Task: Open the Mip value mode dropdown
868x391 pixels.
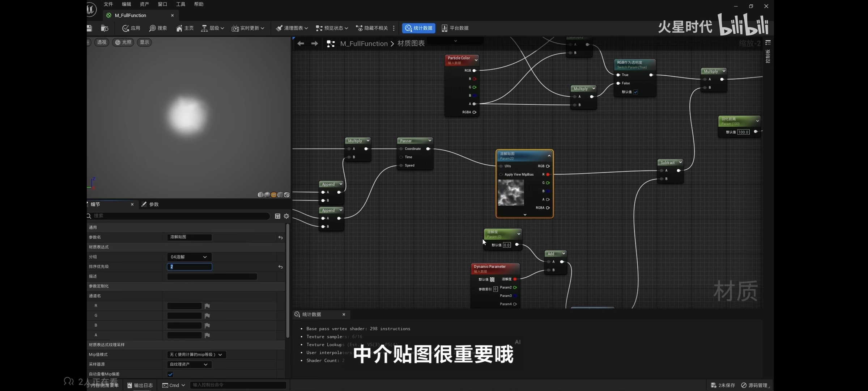Action: point(196,355)
